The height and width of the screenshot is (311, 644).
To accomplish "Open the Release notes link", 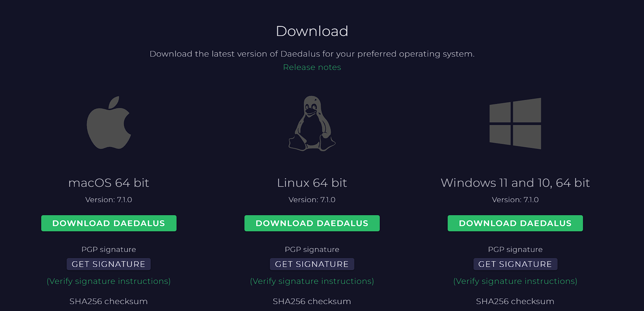I will 312,67.
